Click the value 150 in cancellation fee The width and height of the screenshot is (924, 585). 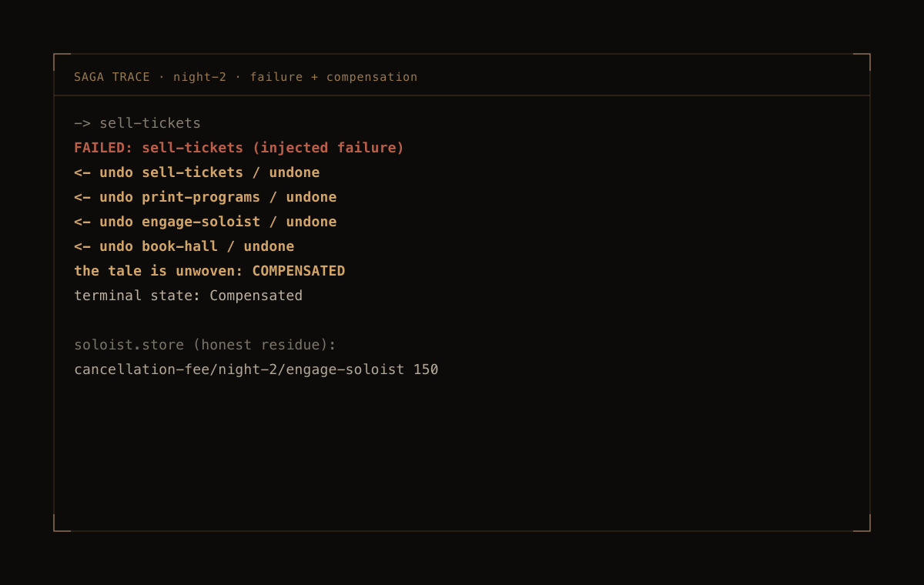click(426, 369)
